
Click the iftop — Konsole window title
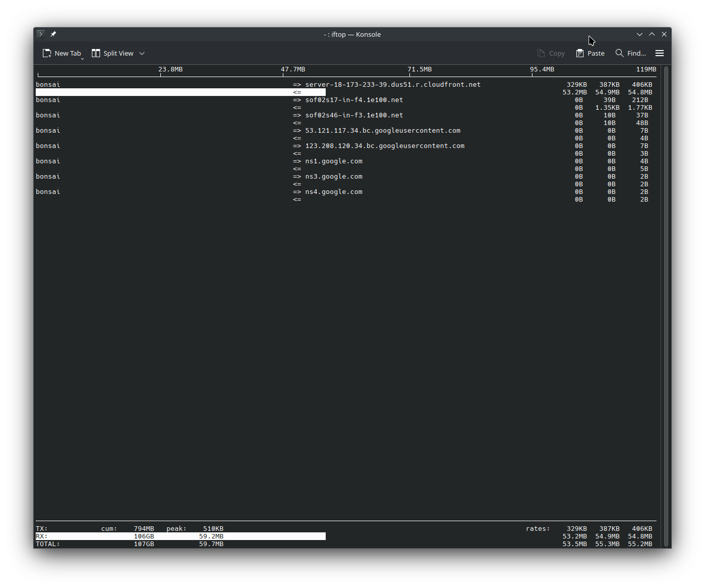(x=352, y=34)
